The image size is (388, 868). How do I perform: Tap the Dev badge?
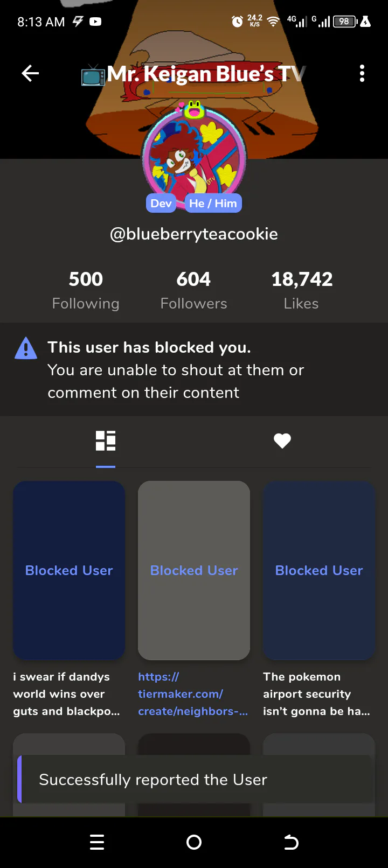click(x=161, y=204)
